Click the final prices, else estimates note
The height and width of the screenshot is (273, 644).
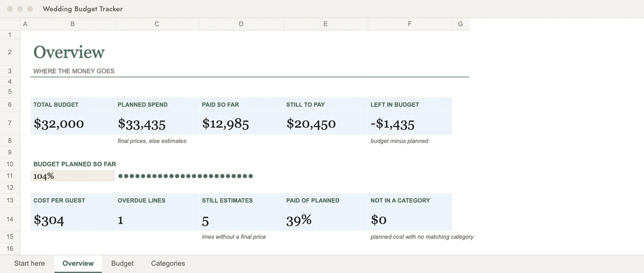pyautogui.click(x=152, y=141)
